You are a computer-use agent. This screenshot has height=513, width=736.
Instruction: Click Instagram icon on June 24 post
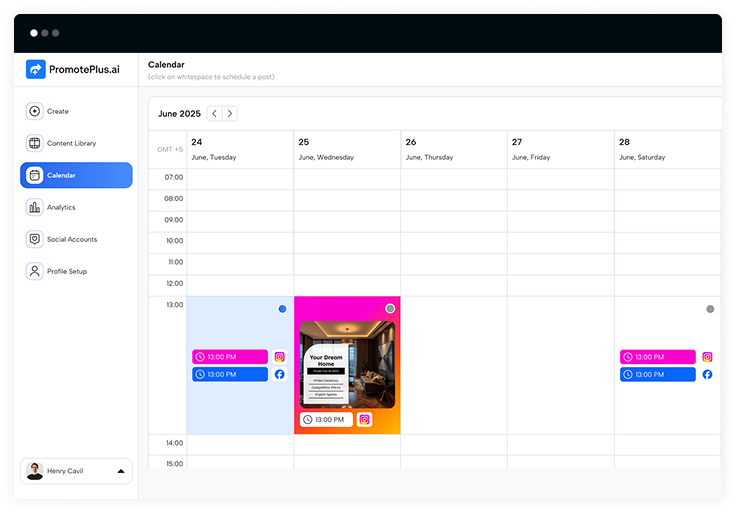(280, 357)
